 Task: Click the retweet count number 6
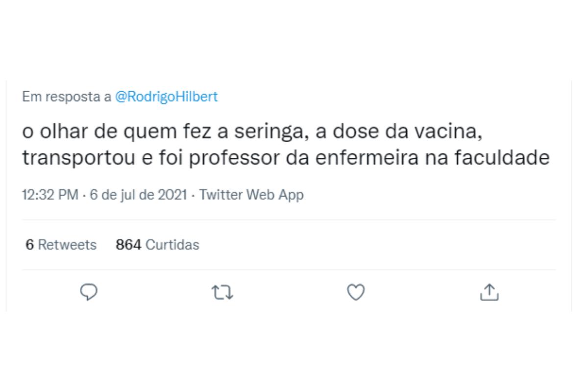click(29, 245)
